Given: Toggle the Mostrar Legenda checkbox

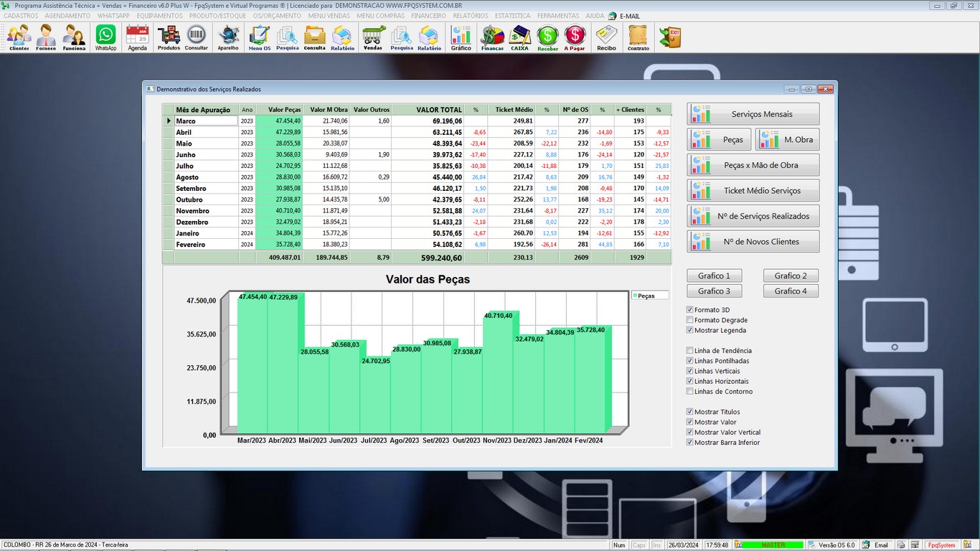Looking at the screenshot, I should click(x=690, y=330).
